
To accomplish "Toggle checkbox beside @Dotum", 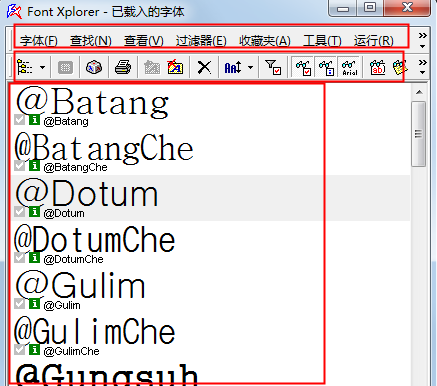I will 20,212.
